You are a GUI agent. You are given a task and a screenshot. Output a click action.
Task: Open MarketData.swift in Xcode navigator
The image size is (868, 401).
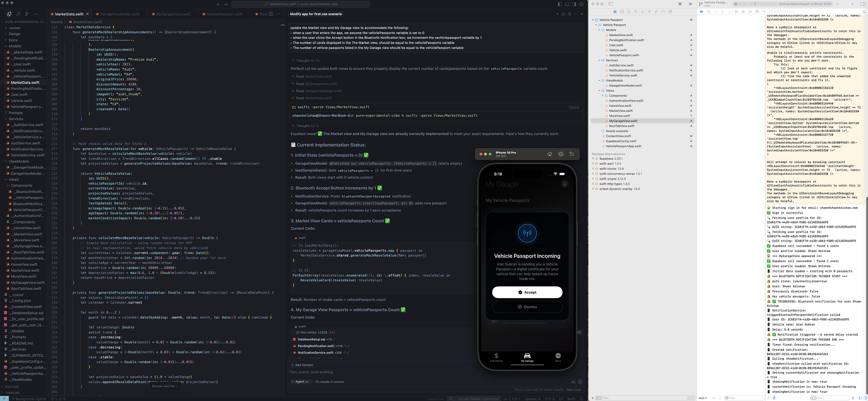pos(621,35)
